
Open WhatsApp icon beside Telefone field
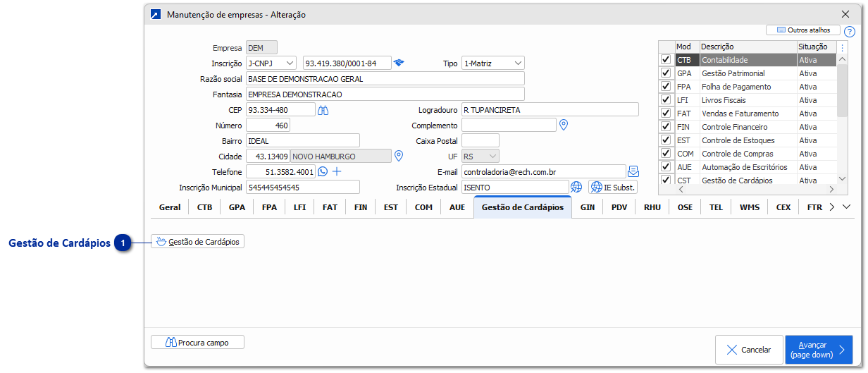[323, 171]
